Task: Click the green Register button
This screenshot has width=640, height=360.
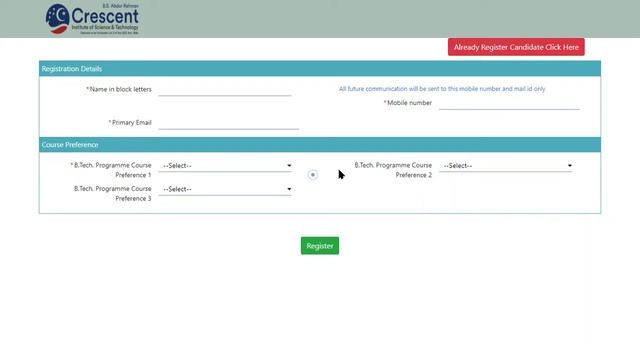Action: pos(320,246)
